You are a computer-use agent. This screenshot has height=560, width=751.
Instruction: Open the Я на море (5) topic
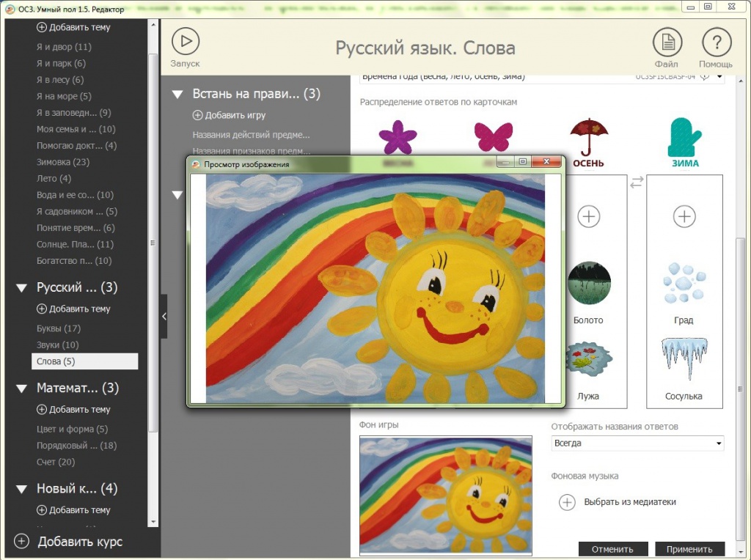click(64, 96)
